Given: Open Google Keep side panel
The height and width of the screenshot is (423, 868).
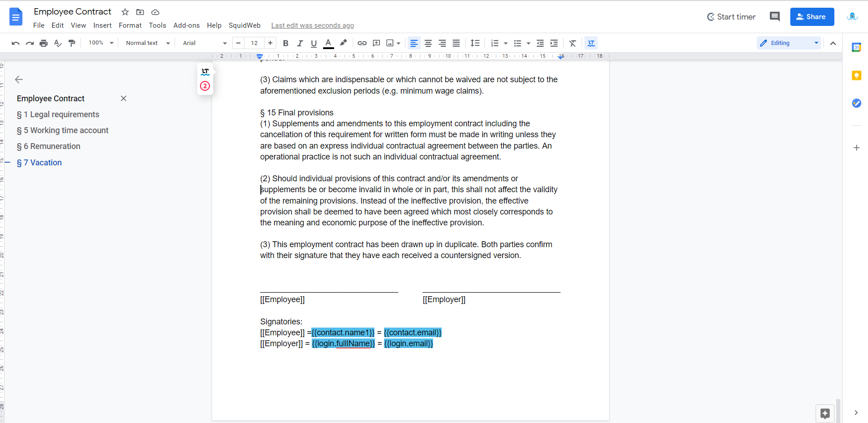Looking at the screenshot, I should [x=856, y=75].
